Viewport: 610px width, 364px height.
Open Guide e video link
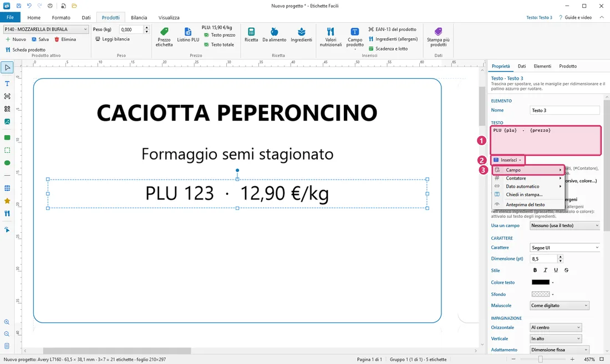tap(575, 18)
